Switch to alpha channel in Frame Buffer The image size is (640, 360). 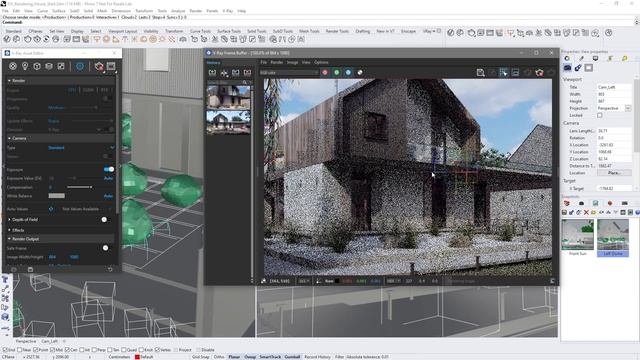point(360,72)
